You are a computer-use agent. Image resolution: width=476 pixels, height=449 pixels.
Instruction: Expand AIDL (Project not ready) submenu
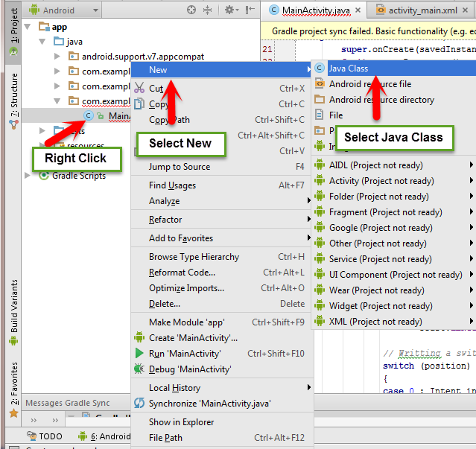pos(393,165)
